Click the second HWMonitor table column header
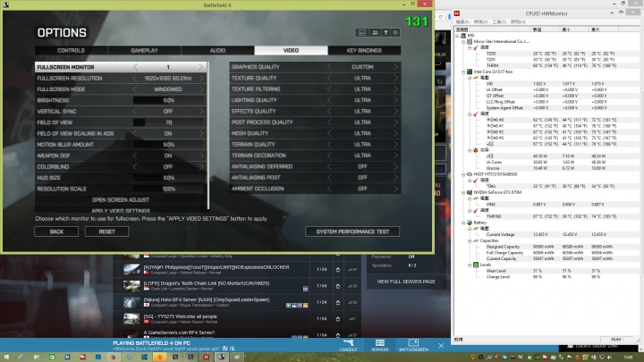This screenshot has height=362, width=644. [x=545, y=29]
